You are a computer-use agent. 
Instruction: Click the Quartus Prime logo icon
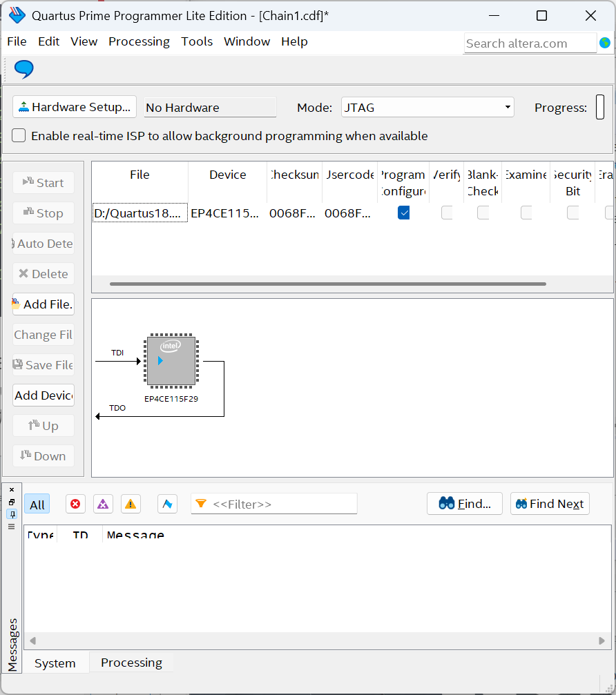coord(17,15)
